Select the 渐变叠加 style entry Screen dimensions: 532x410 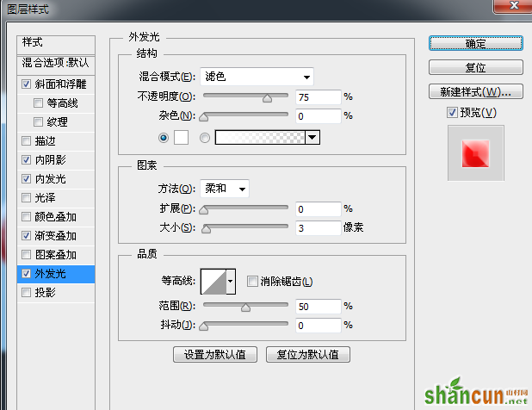(x=56, y=235)
